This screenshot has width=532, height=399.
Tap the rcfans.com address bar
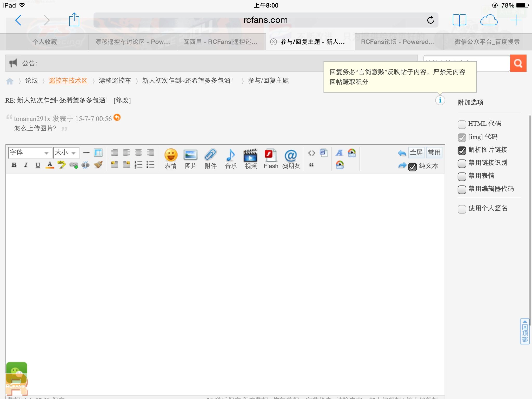(x=266, y=20)
